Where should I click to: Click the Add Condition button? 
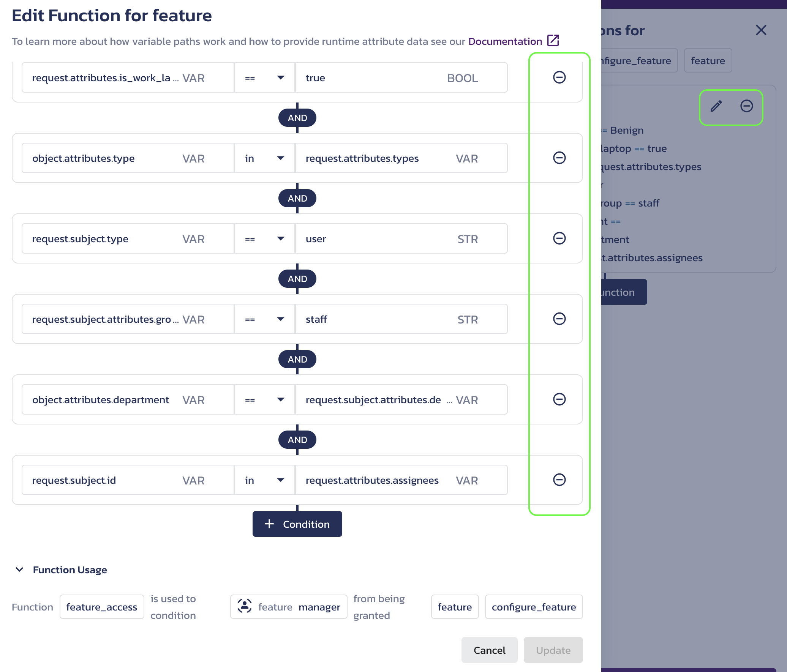click(297, 523)
